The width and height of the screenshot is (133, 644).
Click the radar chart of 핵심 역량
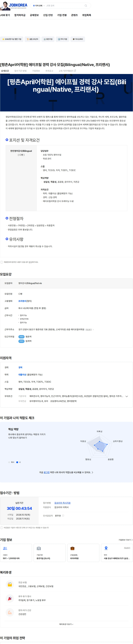pos(100,445)
